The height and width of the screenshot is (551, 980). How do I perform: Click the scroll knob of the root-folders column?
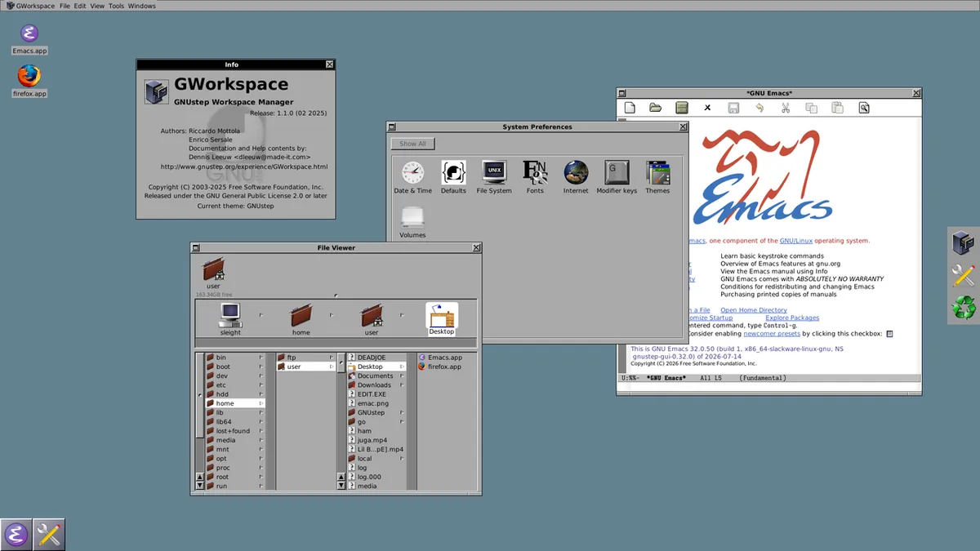(x=199, y=395)
